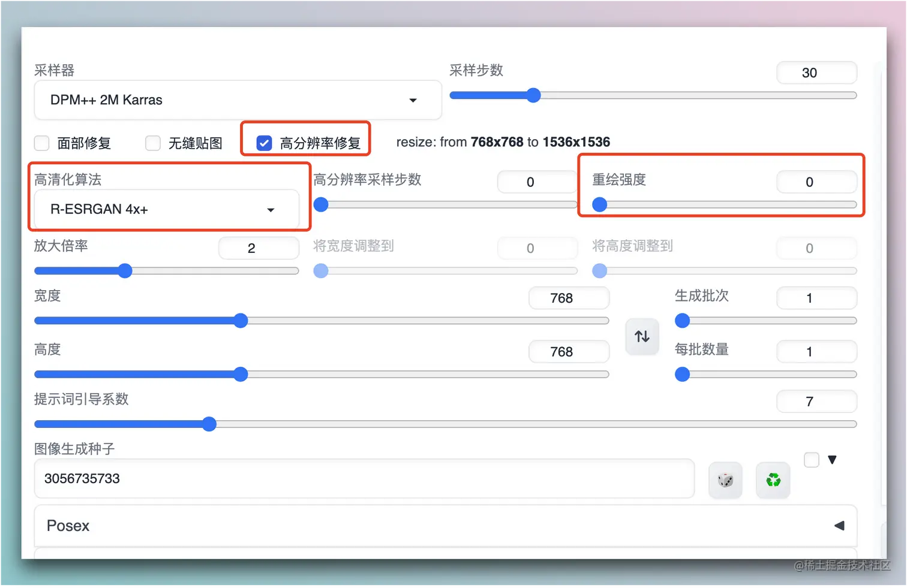Expand extra seed options triangle

coord(832,460)
